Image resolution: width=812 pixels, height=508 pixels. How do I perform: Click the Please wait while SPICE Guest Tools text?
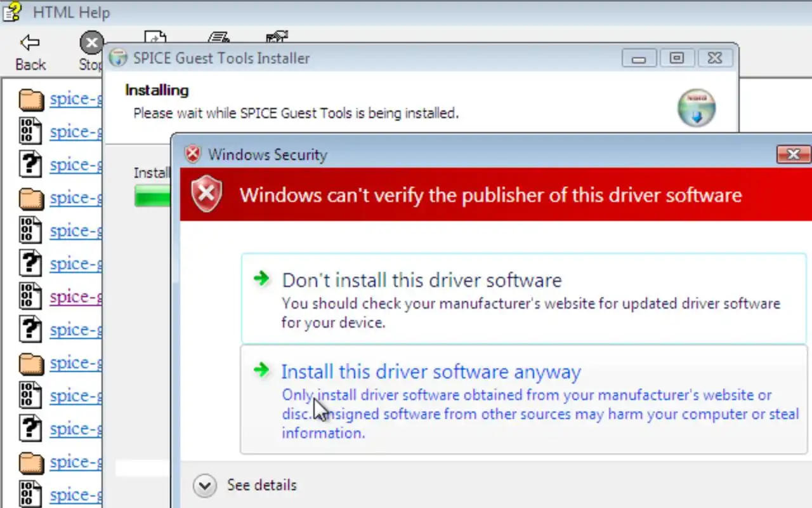(296, 114)
